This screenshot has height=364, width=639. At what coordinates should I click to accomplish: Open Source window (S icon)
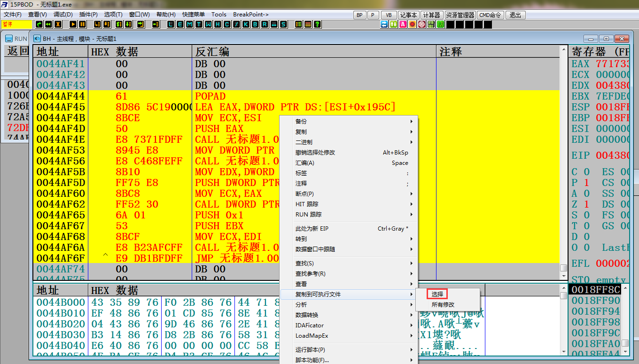point(283,24)
